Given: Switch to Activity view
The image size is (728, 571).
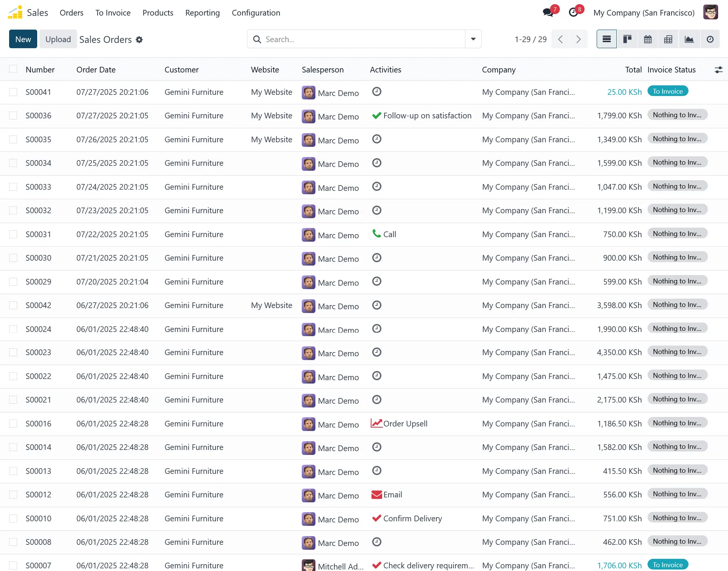Looking at the screenshot, I should 709,39.
